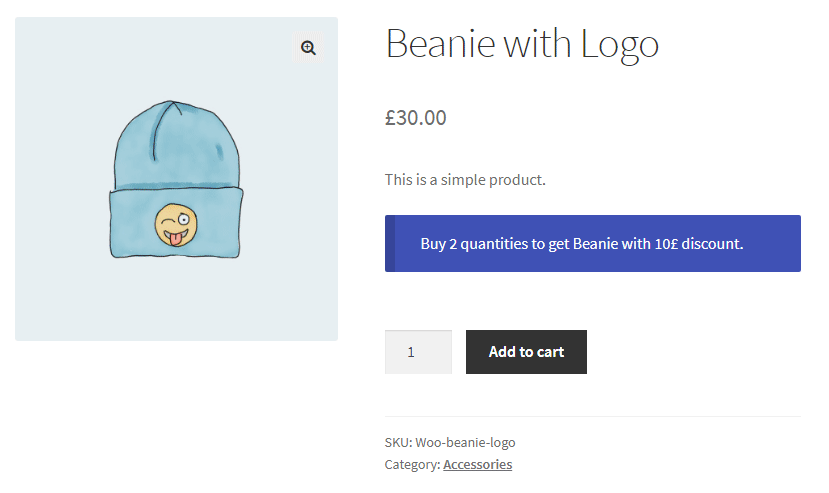Click the "Woo-beanie-logo" SKU value
The height and width of the screenshot is (493, 829).
[465, 442]
